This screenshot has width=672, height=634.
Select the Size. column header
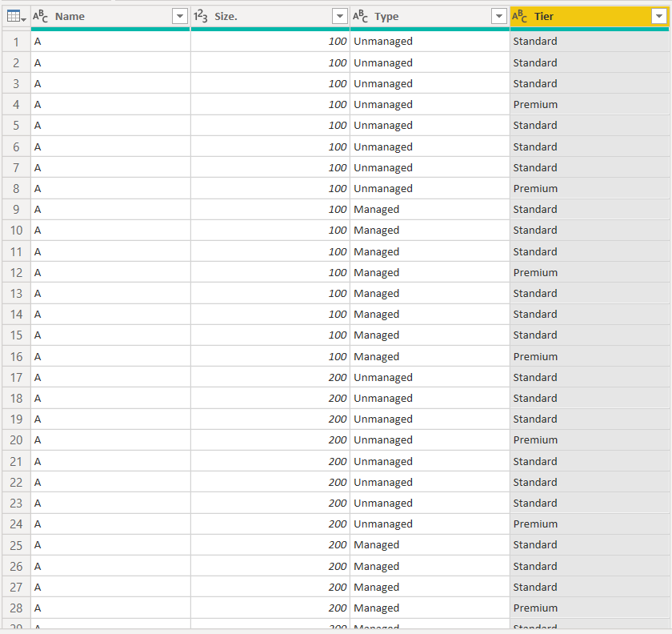click(270, 16)
